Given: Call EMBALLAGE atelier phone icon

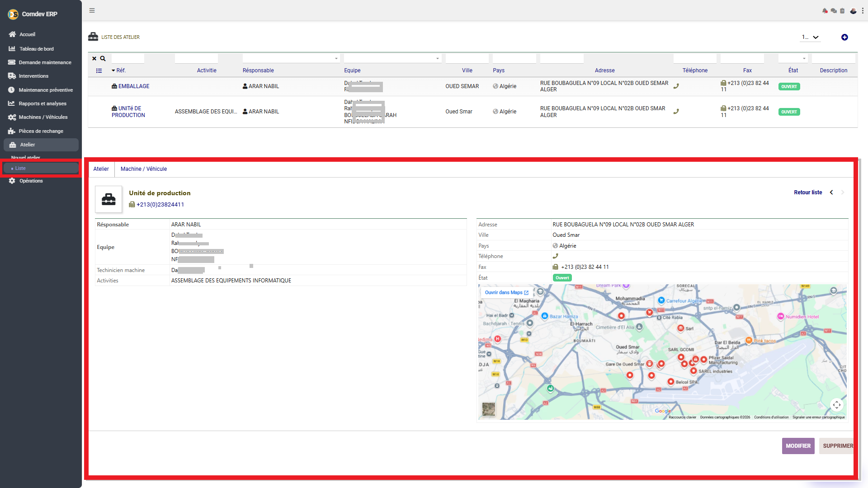Looking at the screenshot, I should coord(676,86).
